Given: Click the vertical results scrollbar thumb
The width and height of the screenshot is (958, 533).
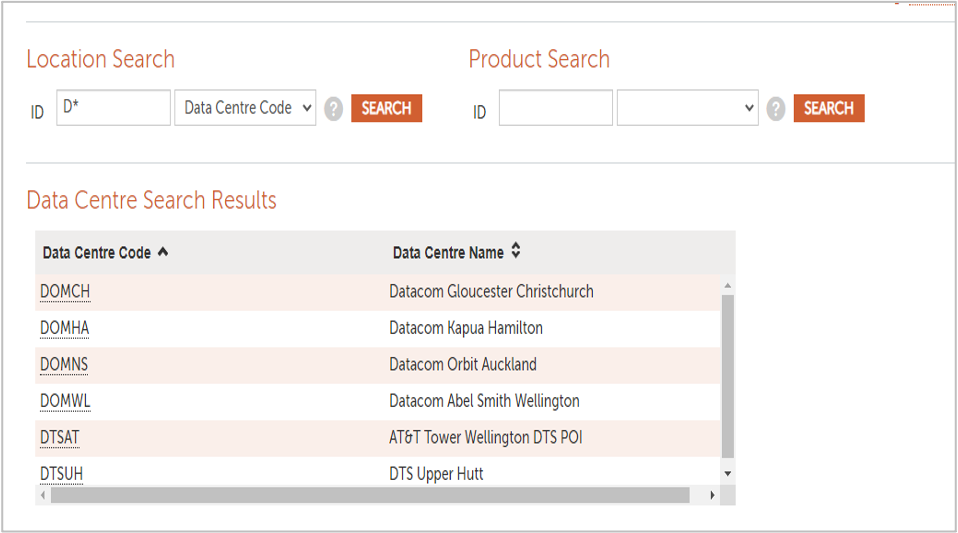Looking at the screenshot, I should (727, 377).
